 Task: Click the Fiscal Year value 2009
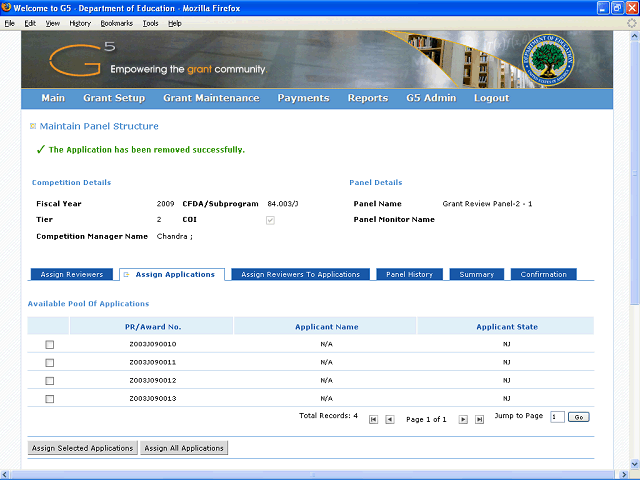point(165,204)
